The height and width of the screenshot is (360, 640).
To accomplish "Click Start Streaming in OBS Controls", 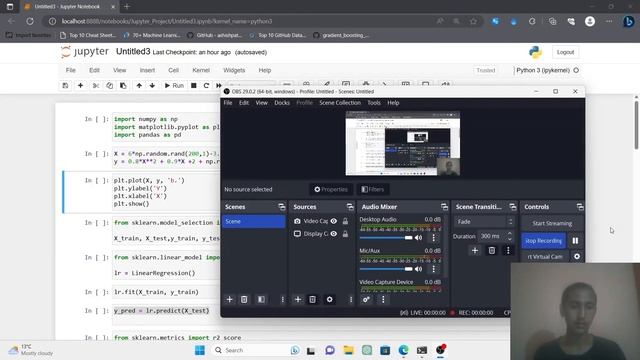I will point(552,223).
